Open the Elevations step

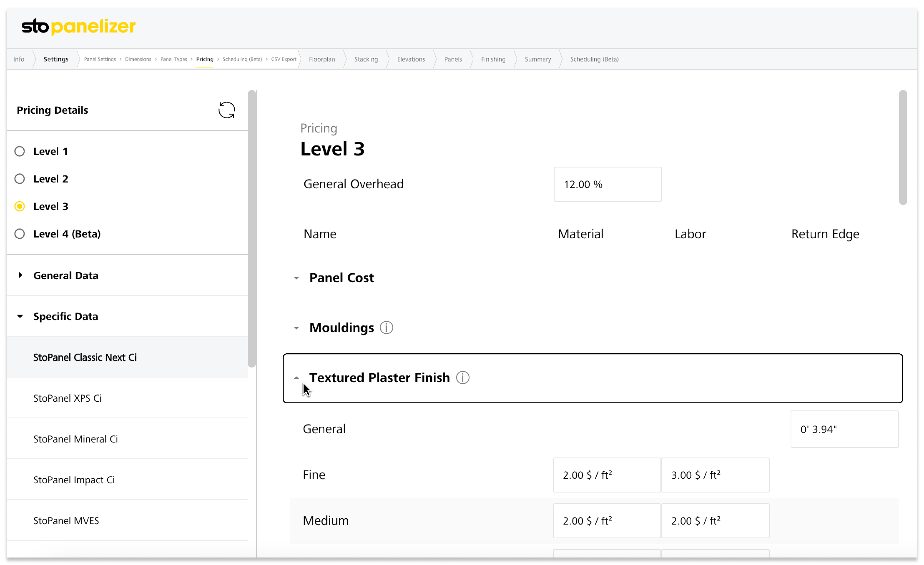[x=411, y=59]
